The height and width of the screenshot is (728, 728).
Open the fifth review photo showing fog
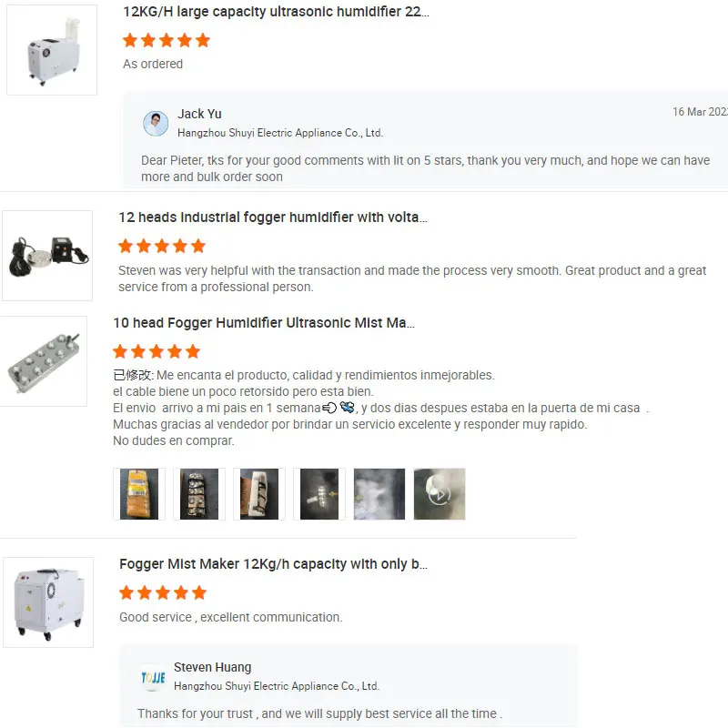tap(379, 494)
